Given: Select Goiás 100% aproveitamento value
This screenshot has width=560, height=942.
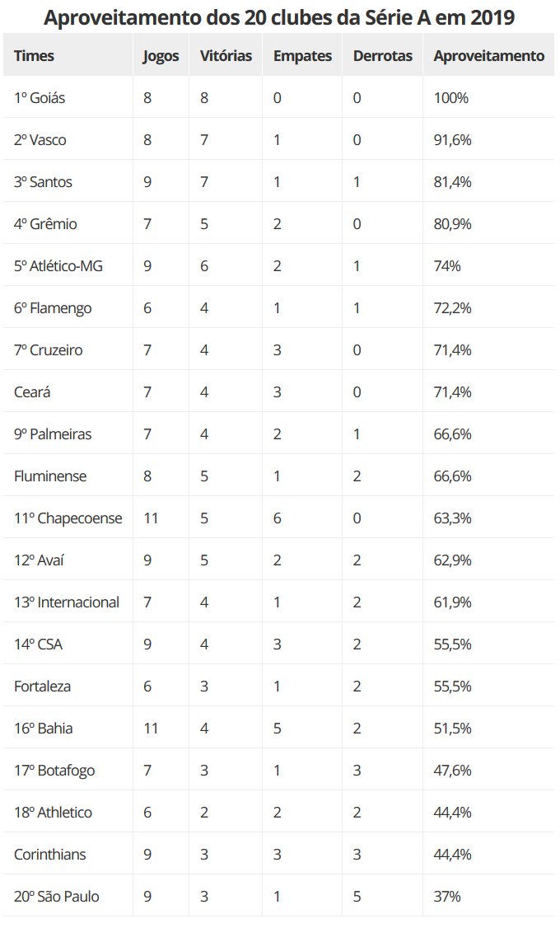Looking at the screenshot, I should (x=450, y=98).
